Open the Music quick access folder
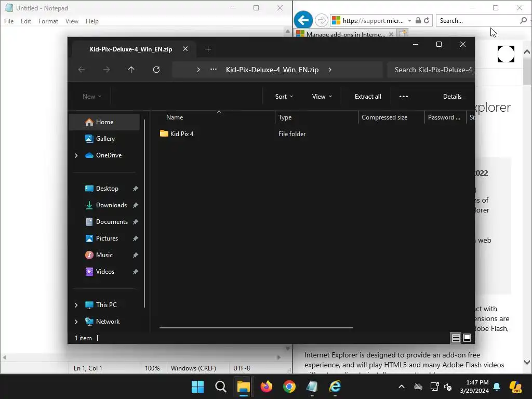The height and width of the screenshot is (399, 532). [104, 255]
